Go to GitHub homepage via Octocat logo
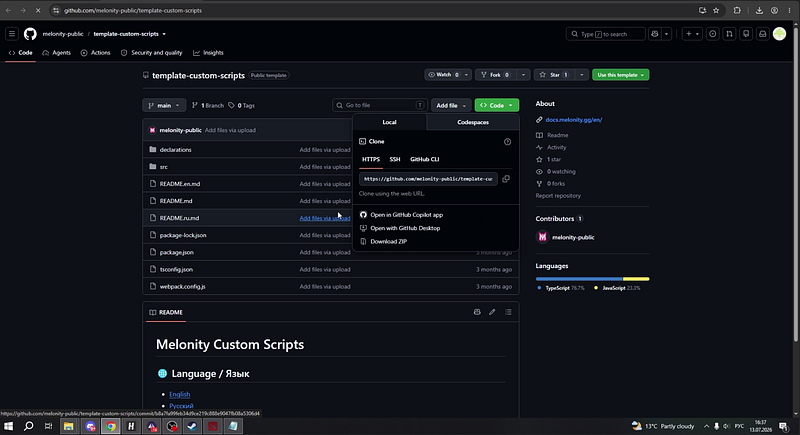The width and height of the screenshot is (800, 435). (30, 34)
